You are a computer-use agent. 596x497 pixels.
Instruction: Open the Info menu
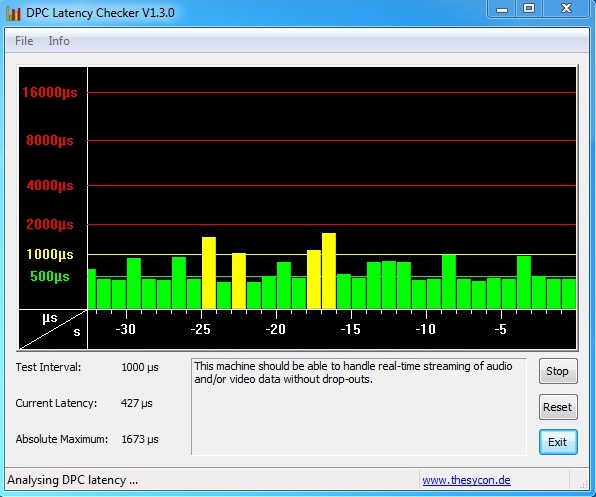[x=59, y=41]
